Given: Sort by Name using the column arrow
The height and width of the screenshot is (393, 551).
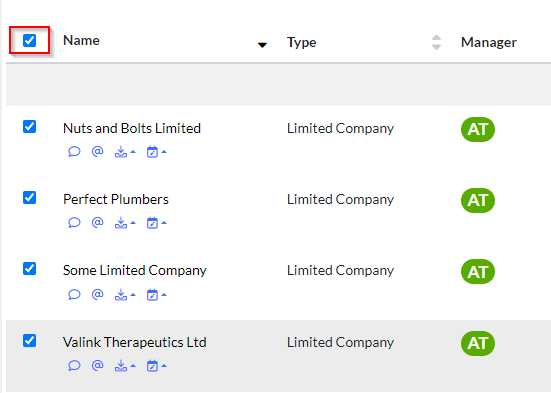Looking at the screenshot, I should tap(262, 45).
